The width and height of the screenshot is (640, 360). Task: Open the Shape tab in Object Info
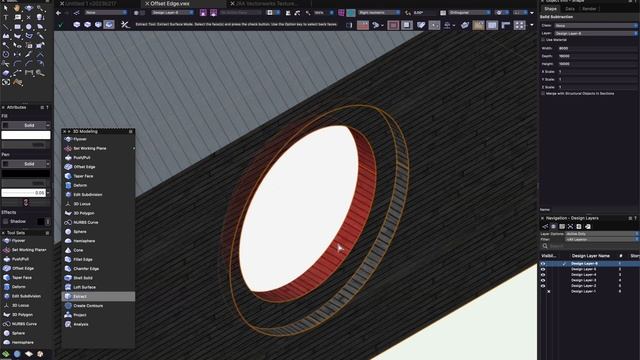pyautogui.click(x=550, y=9)
